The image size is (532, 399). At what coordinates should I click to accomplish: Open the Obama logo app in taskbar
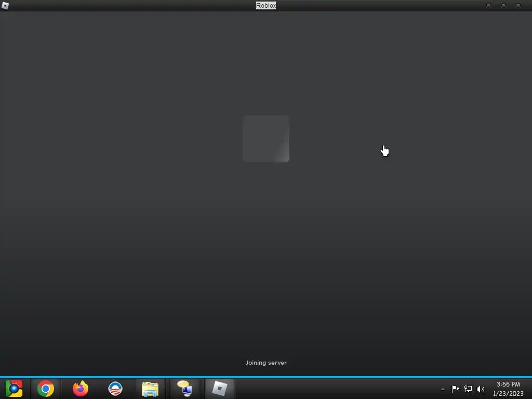click(x=115, y=389)
